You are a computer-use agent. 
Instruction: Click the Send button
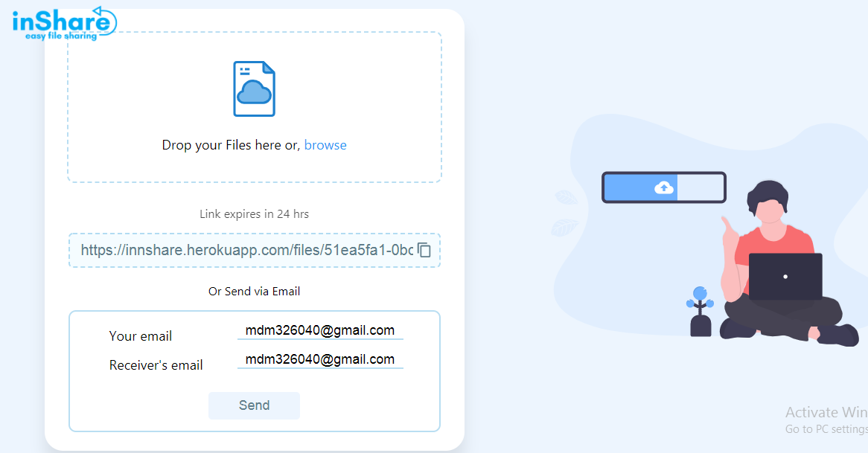[254, 405]
